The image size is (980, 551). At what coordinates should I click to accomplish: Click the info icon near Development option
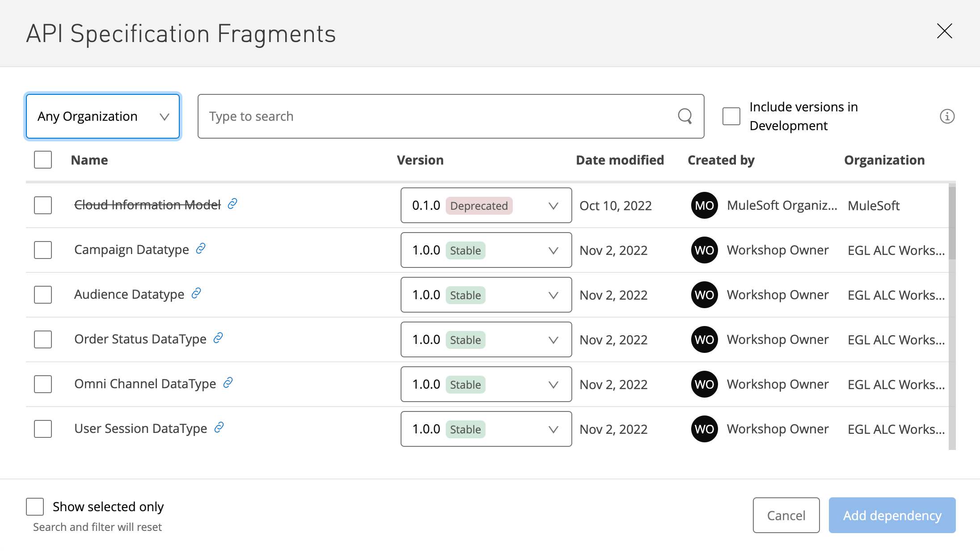947,116
